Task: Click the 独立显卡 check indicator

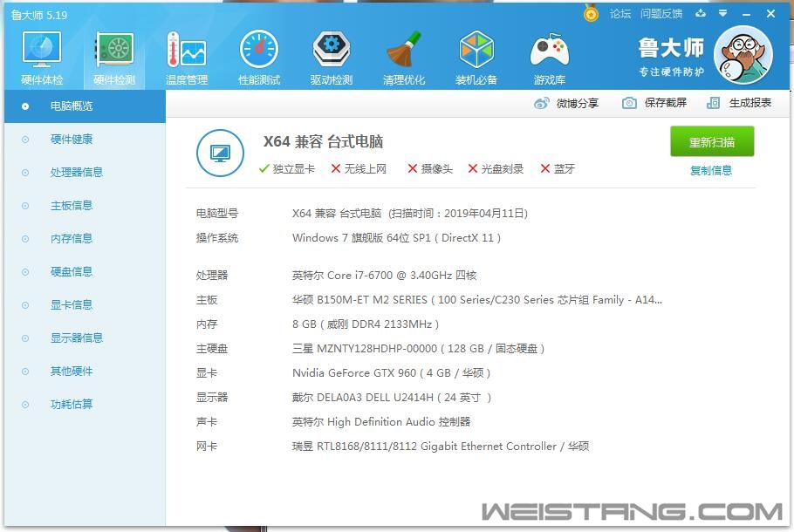Action: point(286,168)
